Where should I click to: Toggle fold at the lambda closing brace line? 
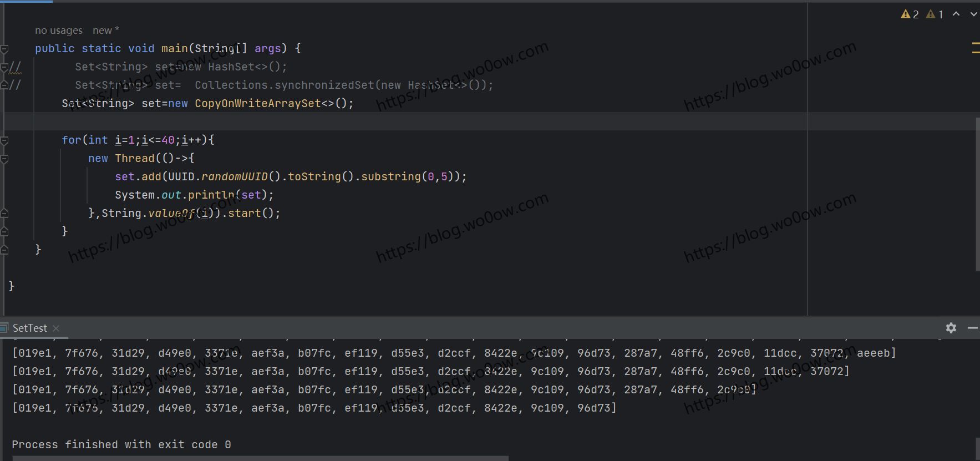pos(4,213)
